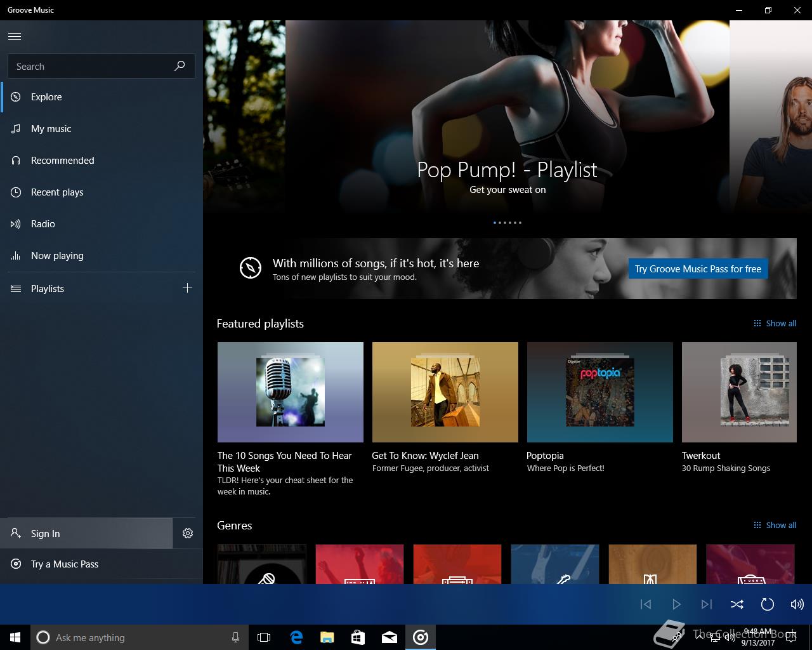Screen dimensions: 812x650
Task: Open Now playing view
Action: (101, 256)
